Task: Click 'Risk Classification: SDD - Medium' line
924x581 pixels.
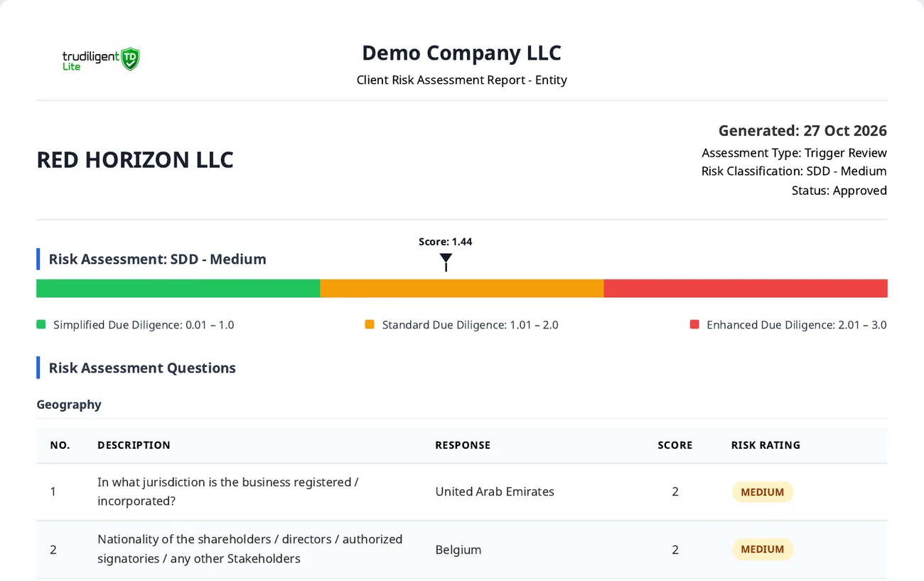Action: (794, 171)
